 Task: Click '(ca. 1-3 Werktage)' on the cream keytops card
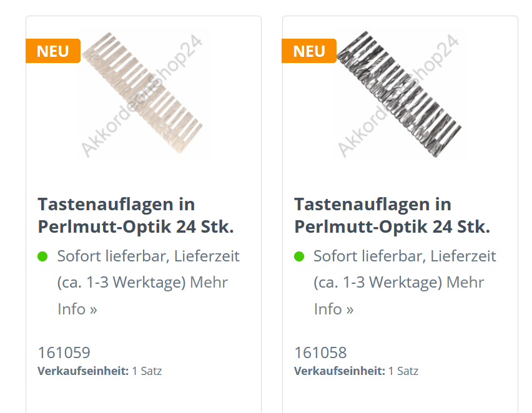pos(122,283)
